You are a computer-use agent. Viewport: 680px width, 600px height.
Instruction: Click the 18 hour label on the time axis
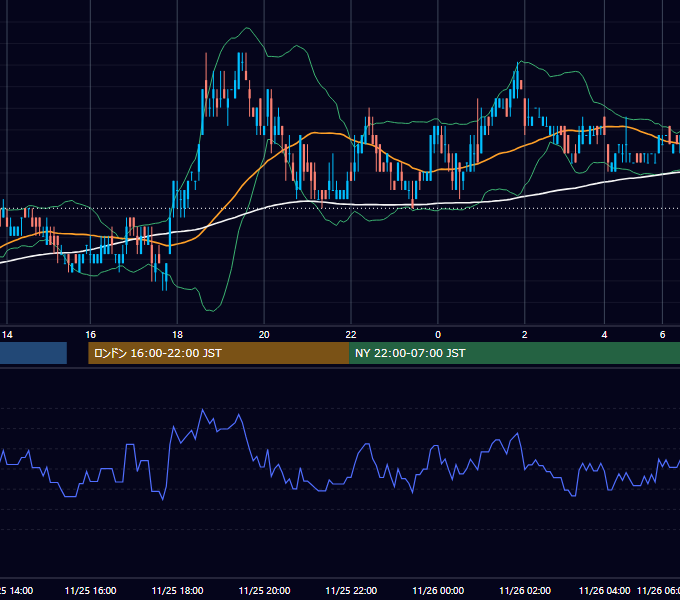(177, 335)
